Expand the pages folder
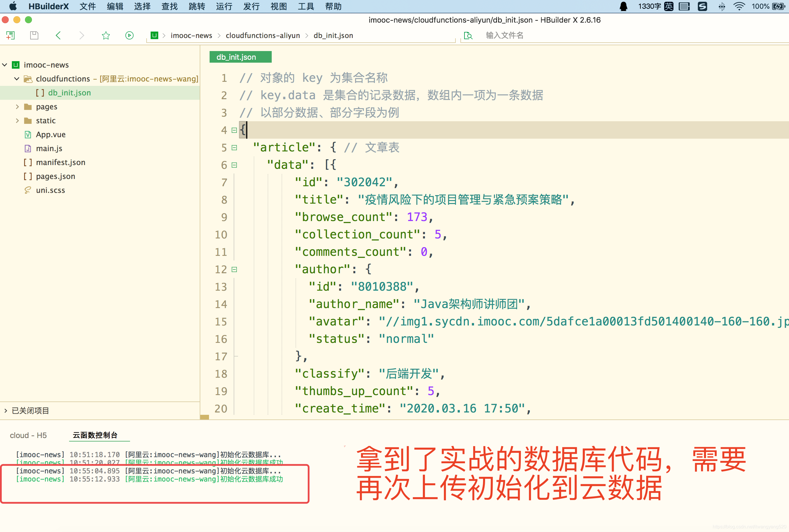 tap(17, 106)
